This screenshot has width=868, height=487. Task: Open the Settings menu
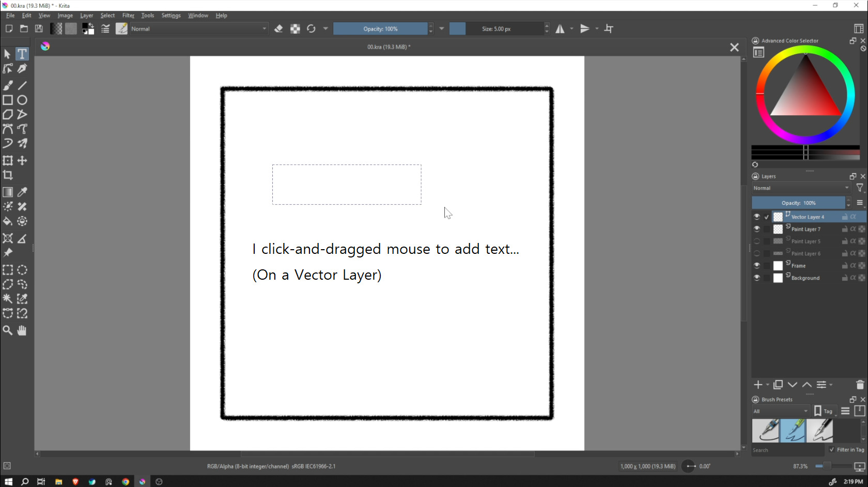click(x=171, y=16)
